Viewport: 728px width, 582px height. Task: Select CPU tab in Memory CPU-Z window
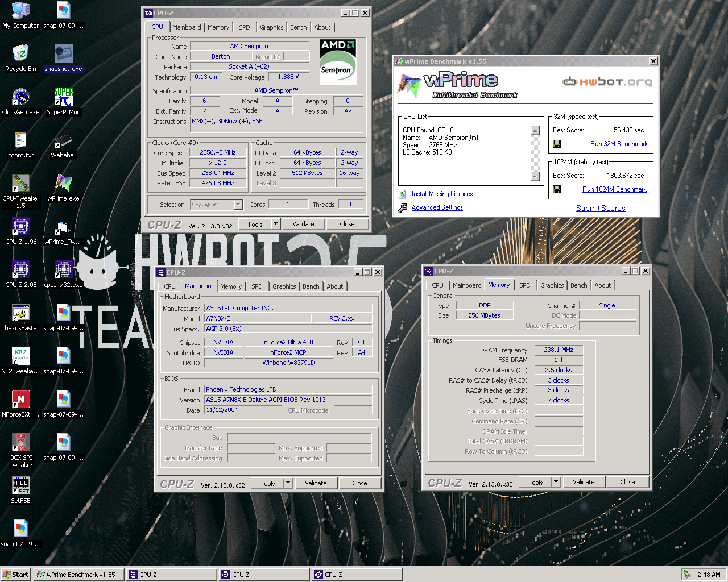tap(437, 285)
